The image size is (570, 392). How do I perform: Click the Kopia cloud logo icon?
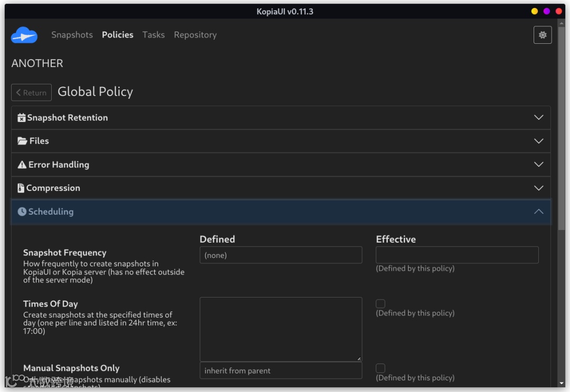coord(24,35)
